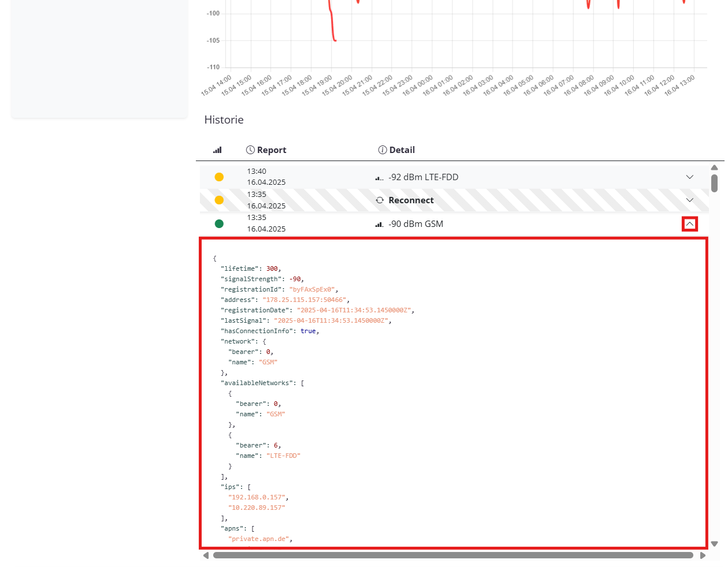Click scroll down arrow of history list
Image resolution: width=728 pixels, height=567 pixels.
714,544
